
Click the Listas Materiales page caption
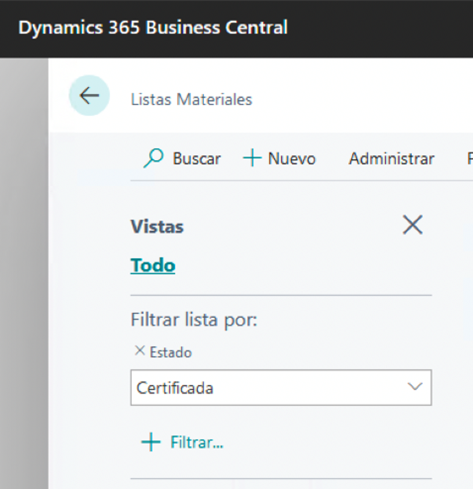(x=191, y=100)
